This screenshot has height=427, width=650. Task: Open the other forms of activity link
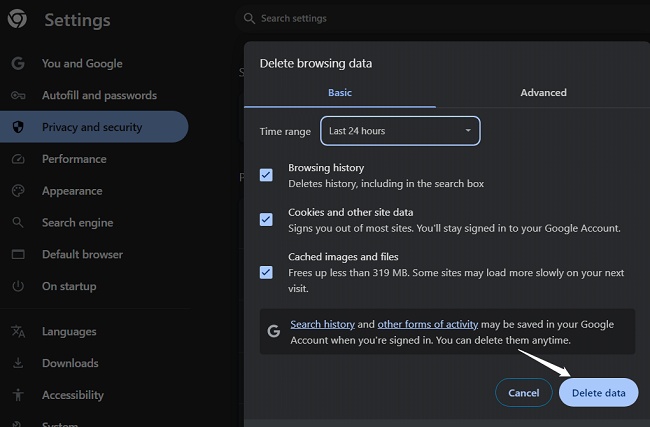point(428,324)
